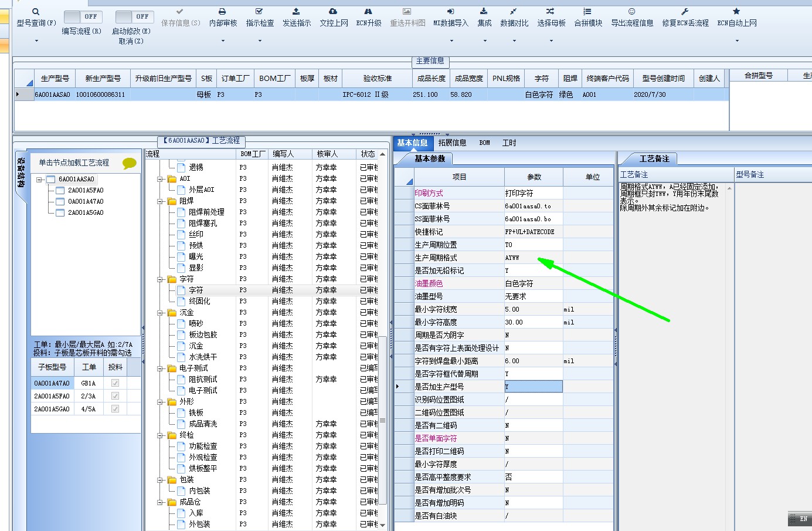Screen dimensions: 812x531
Task: Tick the checkbox beside 2A001A5GA0 tree node
Action: coord(60,213)
